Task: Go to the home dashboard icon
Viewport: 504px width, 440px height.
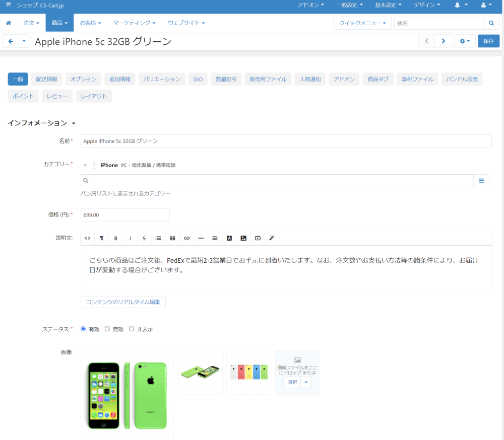Action: pos(9,23)
